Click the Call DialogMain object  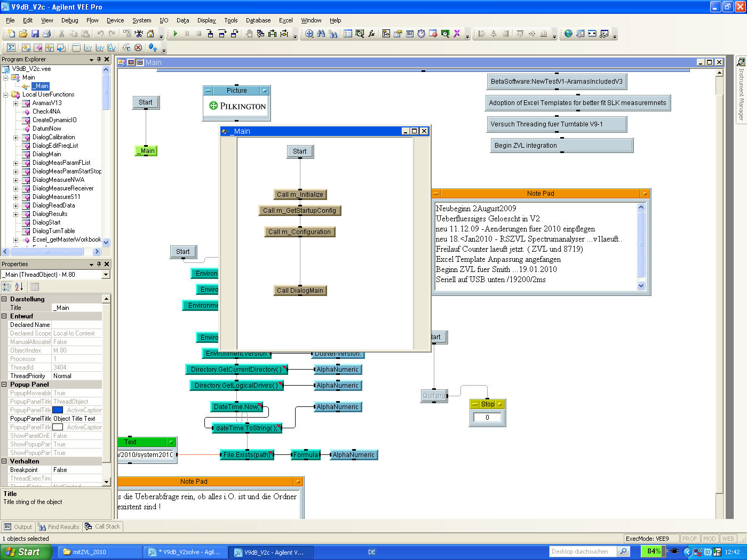(x=299, y=291)
